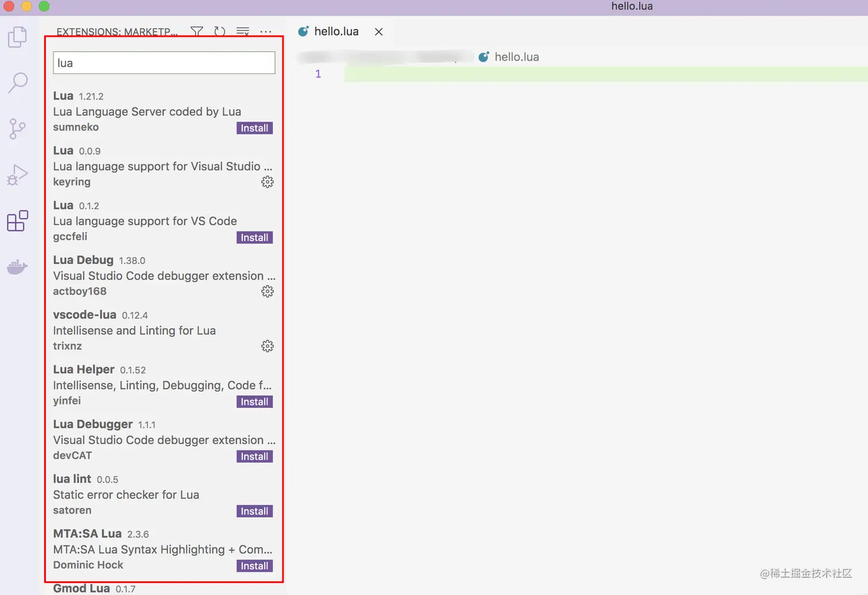Click the Lua file icon in the breadcrumb

coord(483,57)
